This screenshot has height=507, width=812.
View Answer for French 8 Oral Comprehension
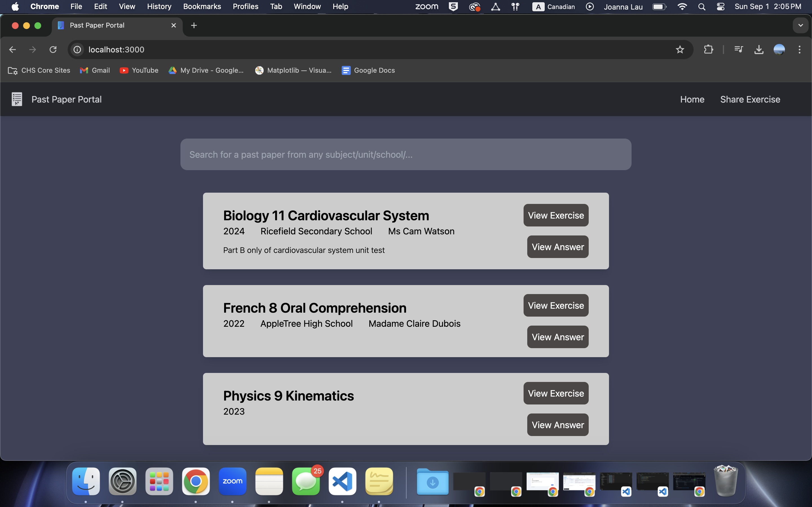tap(558, 337)
